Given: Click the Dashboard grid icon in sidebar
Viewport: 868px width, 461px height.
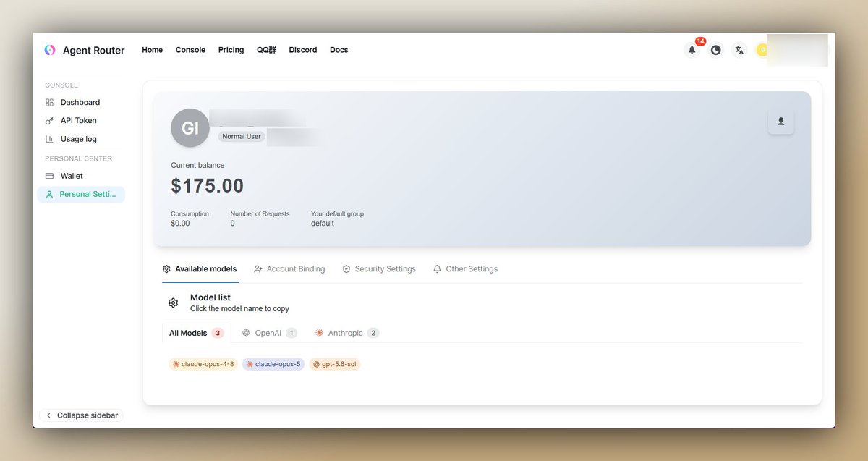Looking at the screenshot, I should (x=49, y=103).
